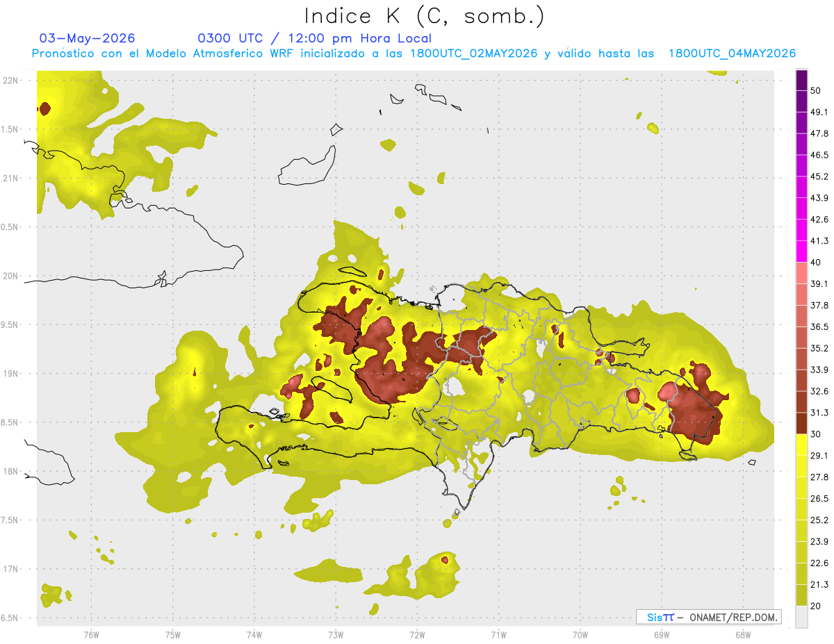
Task: Click the small brown spot near 22N
Action: pos(45,108)
